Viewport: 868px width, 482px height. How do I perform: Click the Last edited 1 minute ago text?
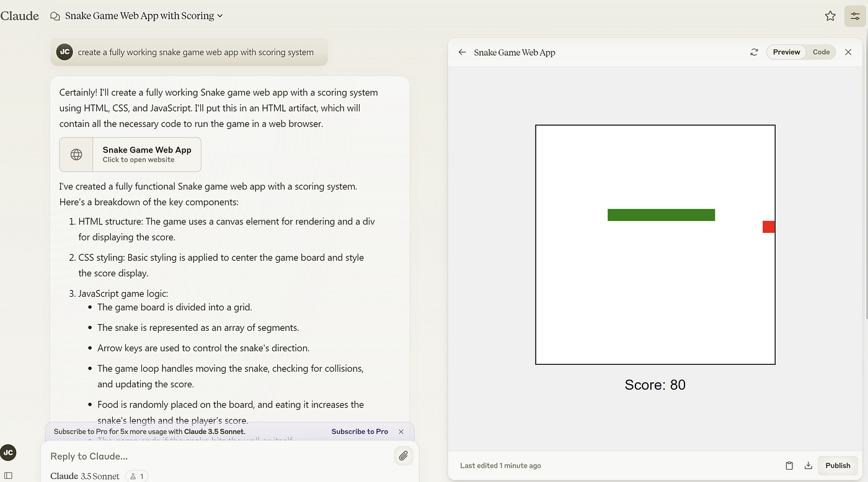[500, 466]
